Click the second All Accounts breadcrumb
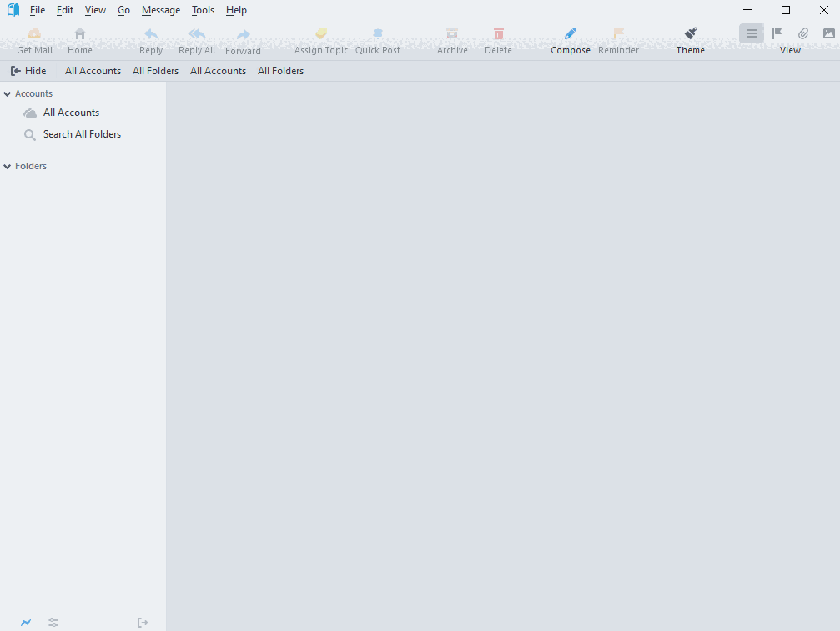Viewport: 840px width, 631px height. (x=218, y=71)
